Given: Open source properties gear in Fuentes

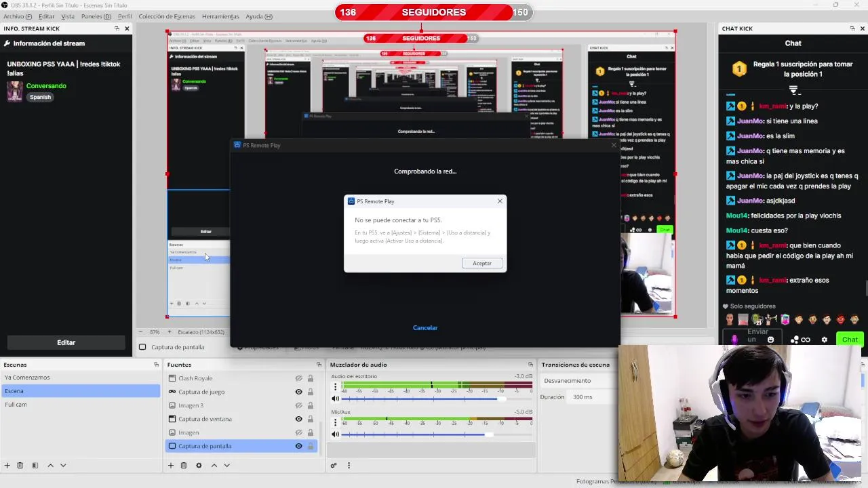Looking at the screenshot, I should point(199,466).
